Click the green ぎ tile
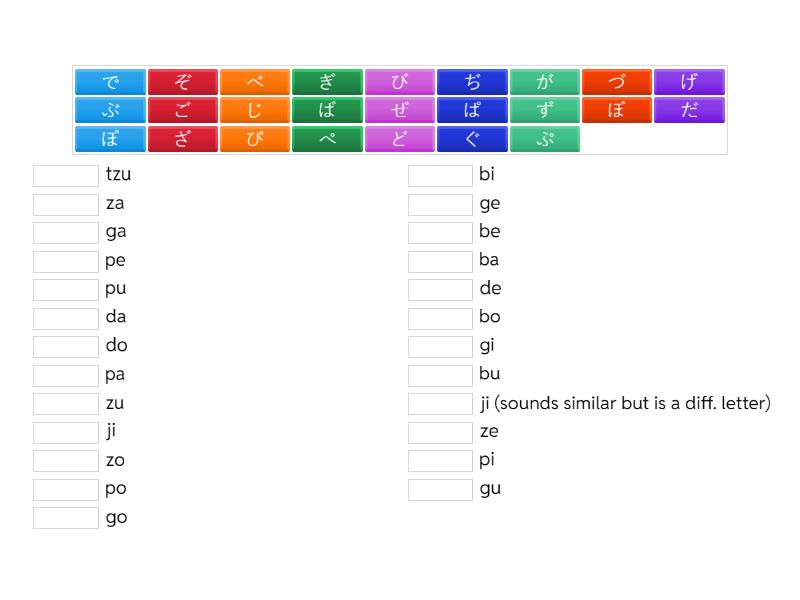 point(327,82)
